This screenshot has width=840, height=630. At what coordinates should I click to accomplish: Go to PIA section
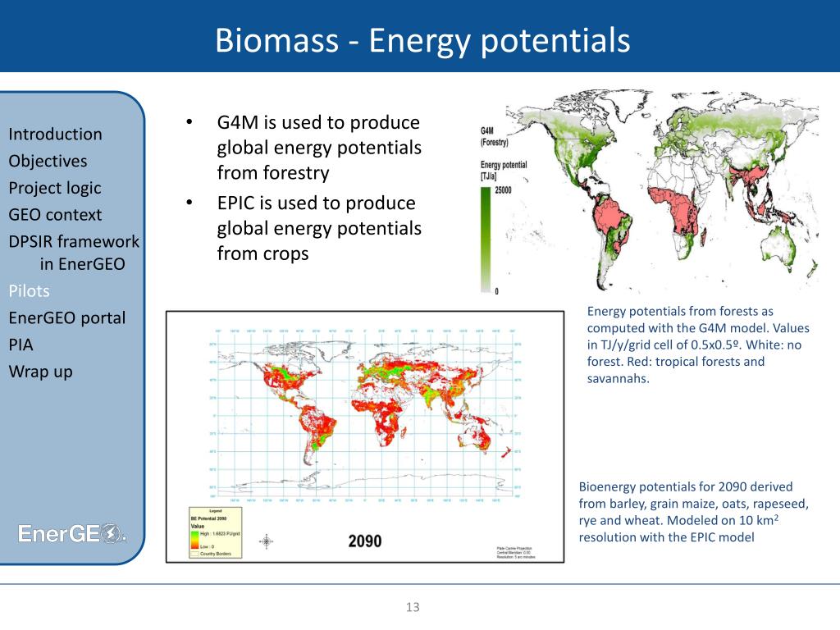[21, 345]
